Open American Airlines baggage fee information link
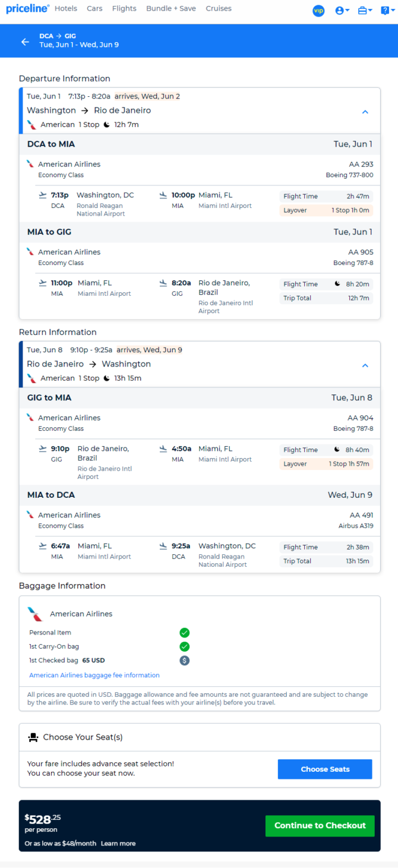Screen dimensions: 398x868 (x=94, y=676)
